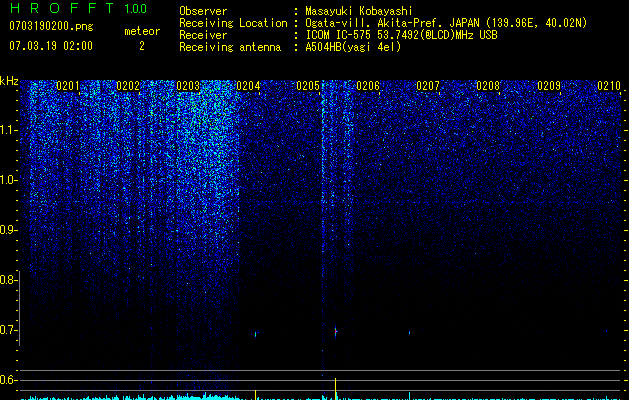Click the 0206 time marker
Image resolution: width=629 pixels, height=400 pixels.
[368, 85]
